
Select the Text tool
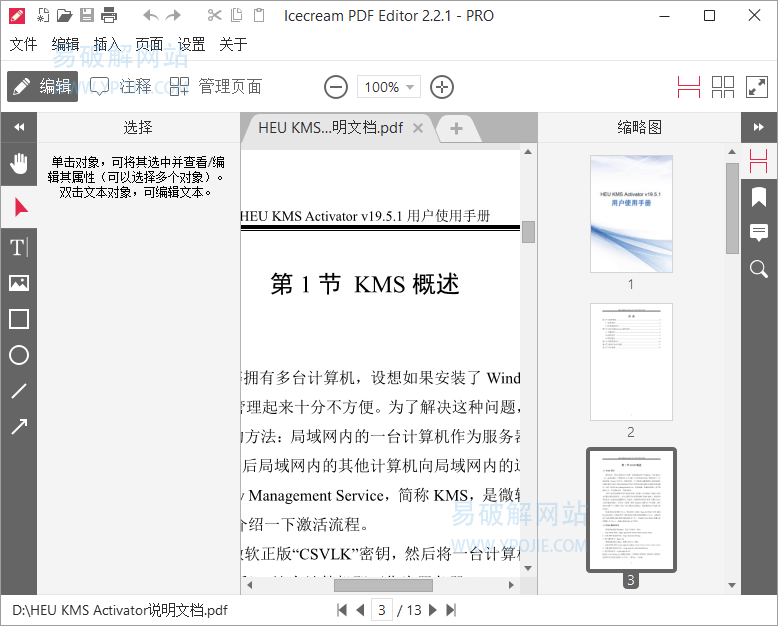point(19,247)
